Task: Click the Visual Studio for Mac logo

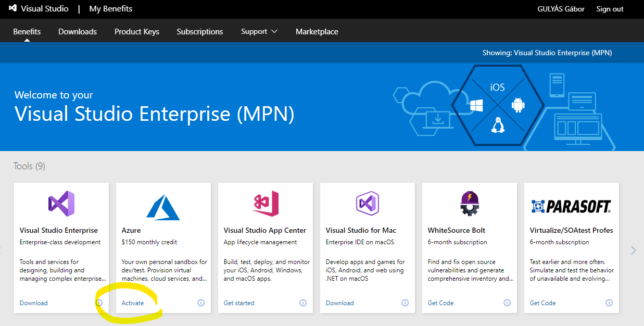Action: tap(368, 204)
